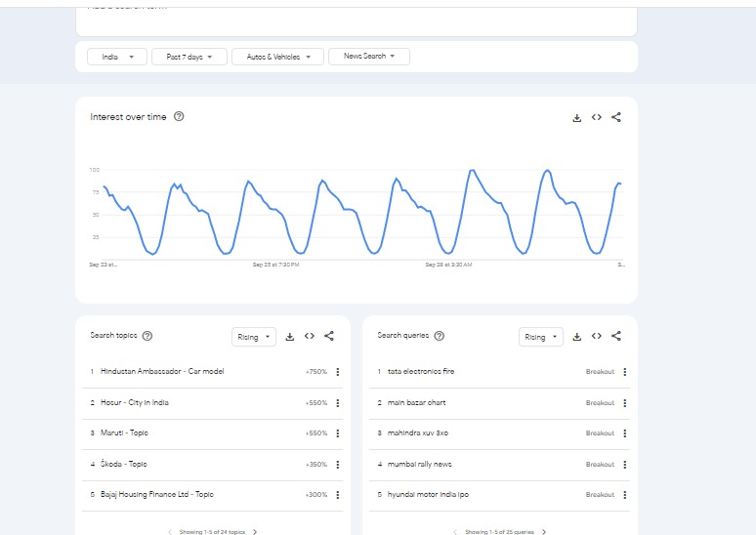Click help icon next to Search topics
This screenshot has height=535, width=756.
click(x=147, y=336)
